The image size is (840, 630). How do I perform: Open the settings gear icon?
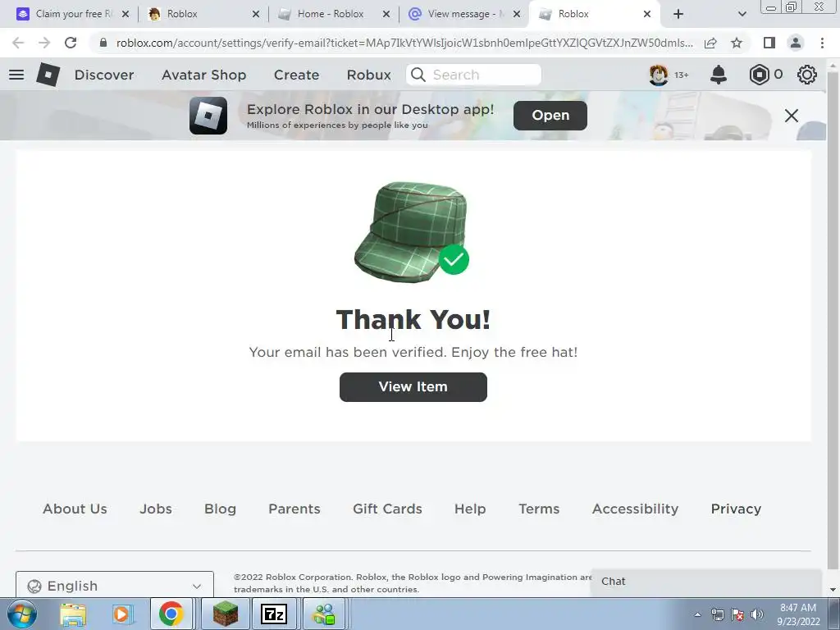coord(807,75)
